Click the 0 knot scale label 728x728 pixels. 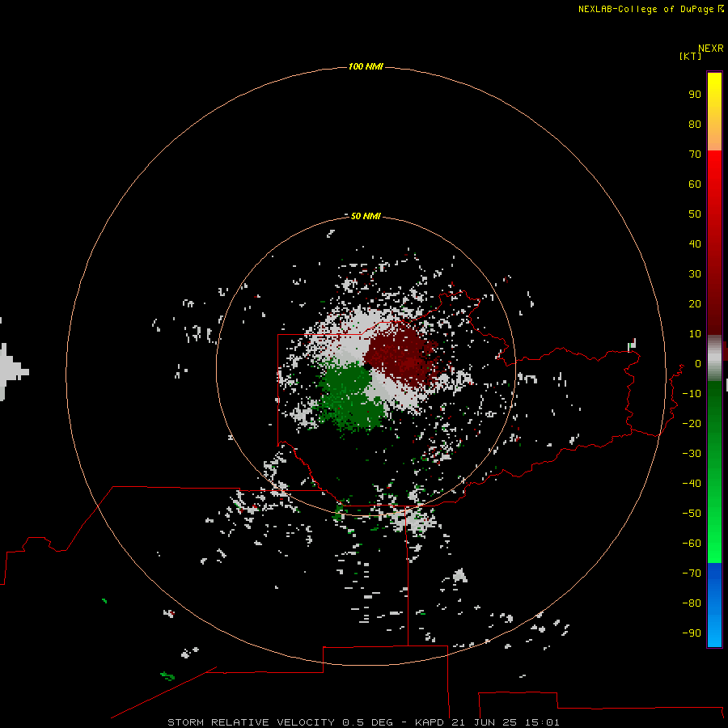tap(698, 363)
